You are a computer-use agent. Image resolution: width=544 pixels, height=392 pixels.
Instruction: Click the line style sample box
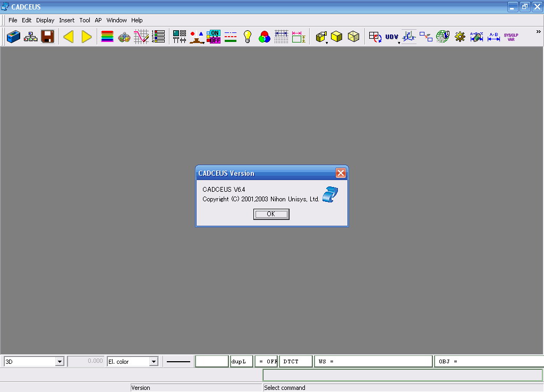point(178,362)
